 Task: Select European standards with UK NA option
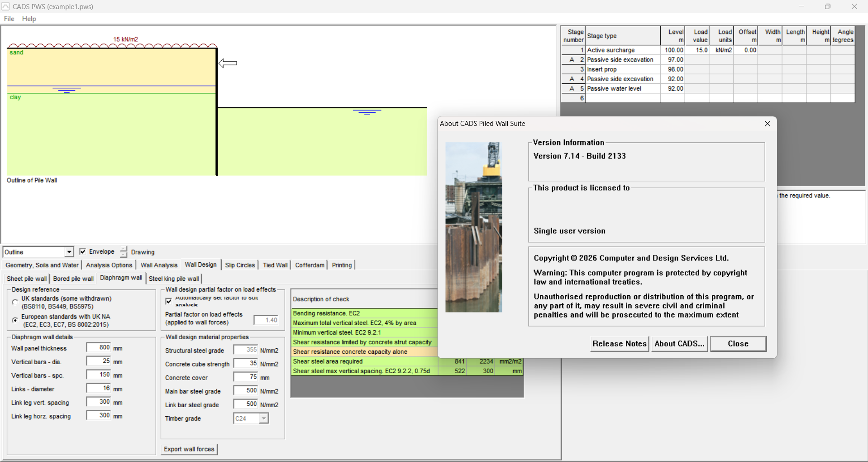pos(15,320)
